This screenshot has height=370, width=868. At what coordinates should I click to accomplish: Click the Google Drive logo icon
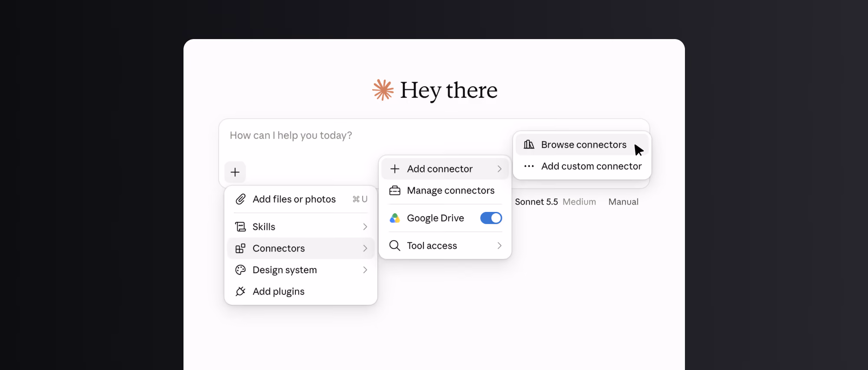coord(395,218)
